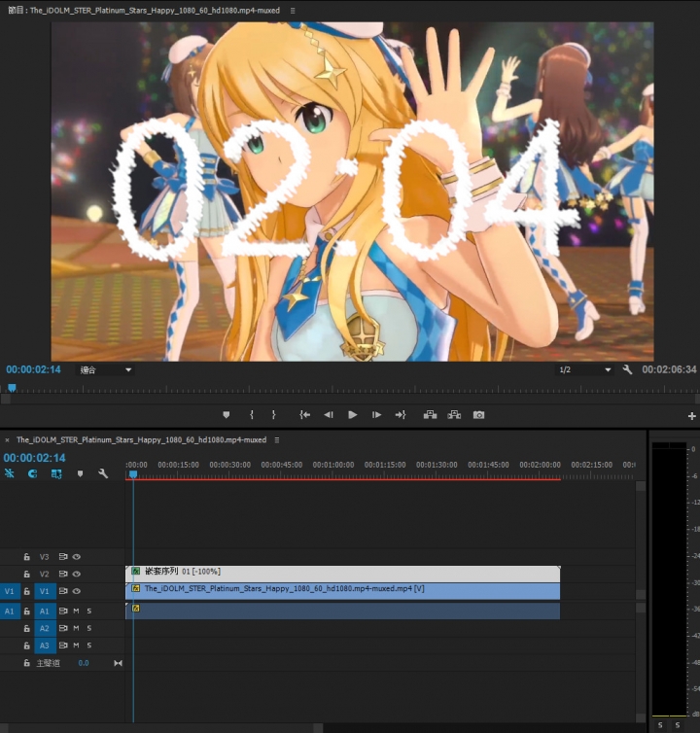Viewport: 700px width, 733px height.
Task: Open button editor plus icon
Action: click(692, 416)
